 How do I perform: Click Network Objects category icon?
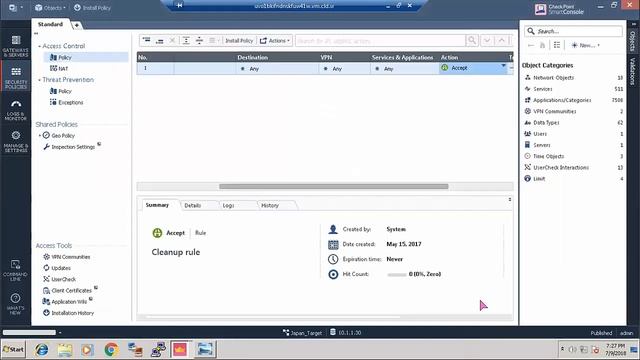(x=527, y=78)
